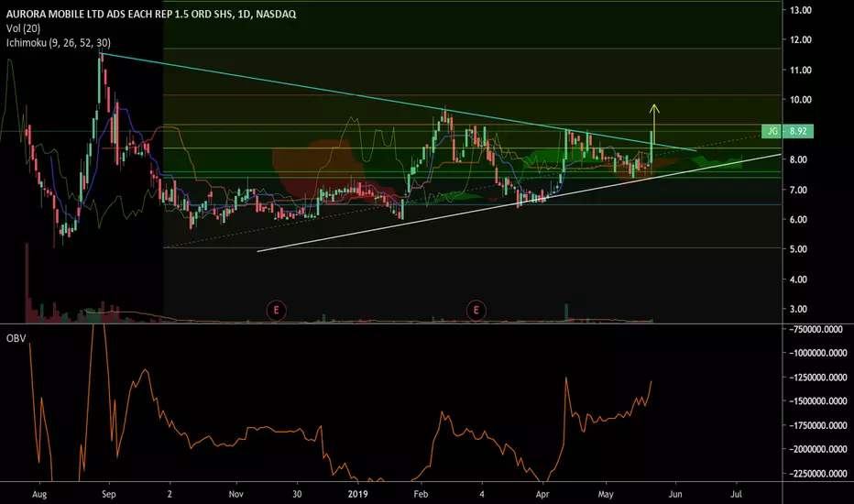The image size is (854, 504).
Task: Click the 8.00 price axis label
Action: coord(800,159)
